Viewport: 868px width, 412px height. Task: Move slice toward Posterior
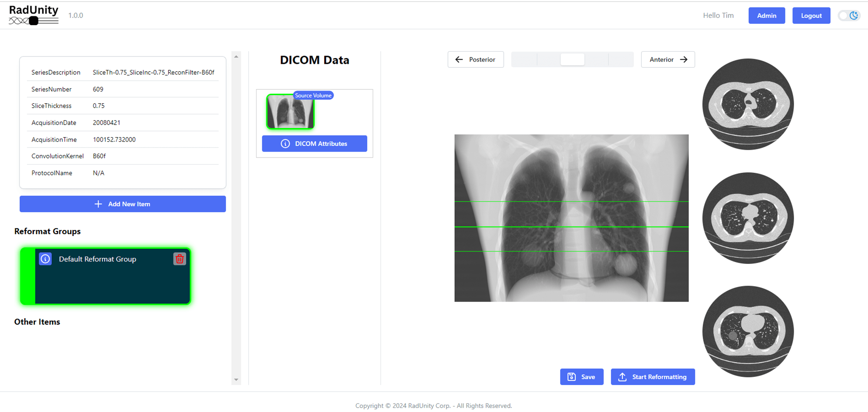(475, 59)
